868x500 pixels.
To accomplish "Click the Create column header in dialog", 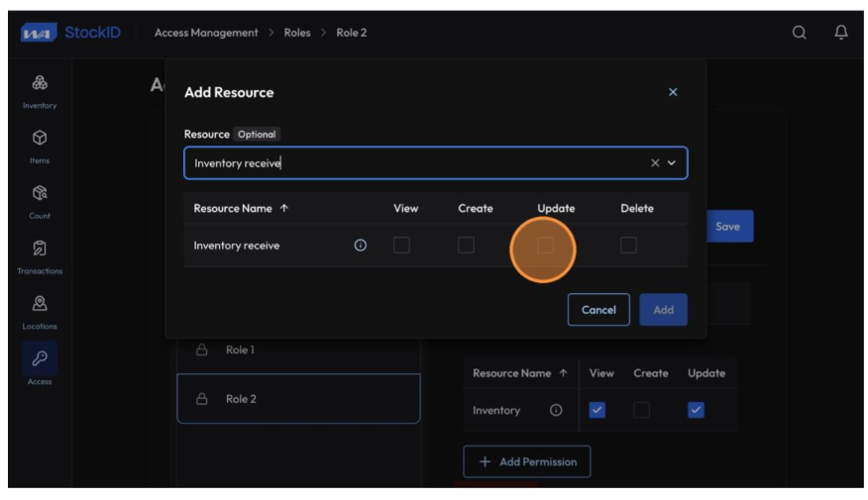I will click(475, 209).
